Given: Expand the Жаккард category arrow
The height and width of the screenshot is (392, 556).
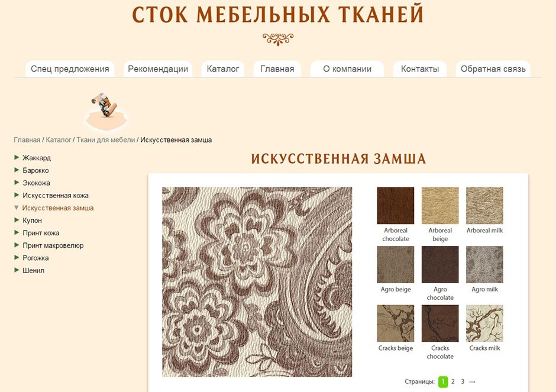Looking at the screenshot, I should [x=17, y=157].
